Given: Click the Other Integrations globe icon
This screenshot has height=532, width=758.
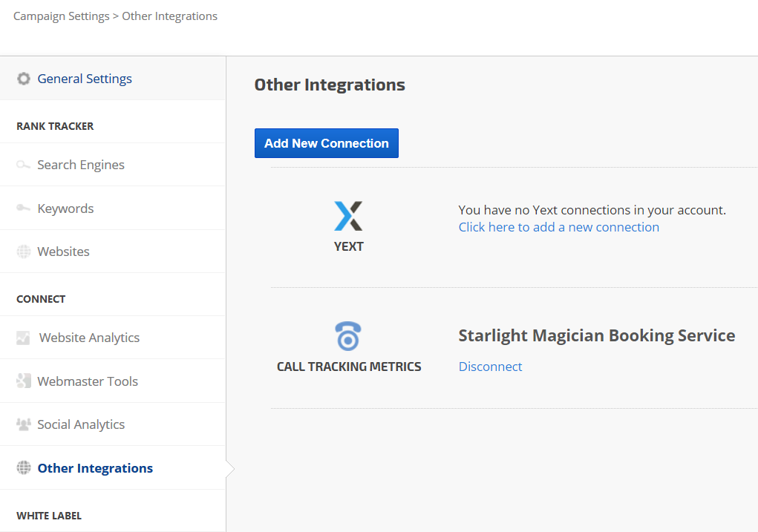Looking at the screenshot, I should 24,468.
